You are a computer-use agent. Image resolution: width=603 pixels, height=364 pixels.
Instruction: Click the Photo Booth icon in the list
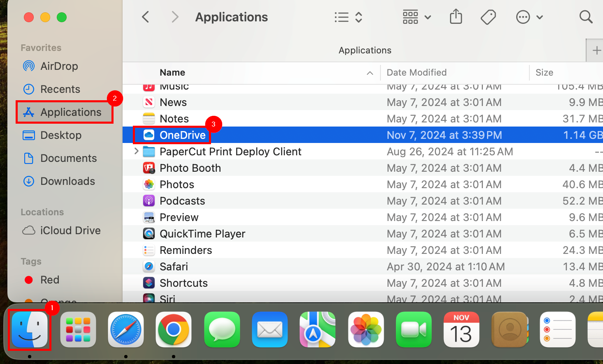[x=149, y=168]
